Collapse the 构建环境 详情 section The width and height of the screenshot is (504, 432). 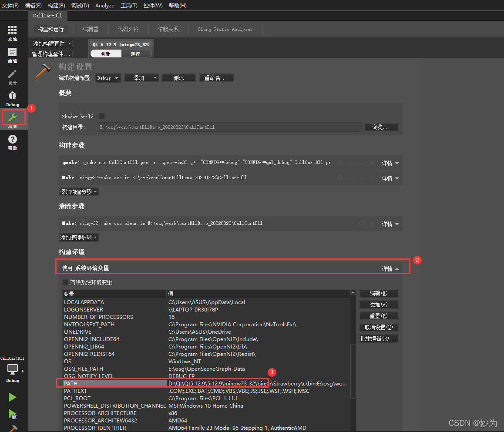pos(390,269)
